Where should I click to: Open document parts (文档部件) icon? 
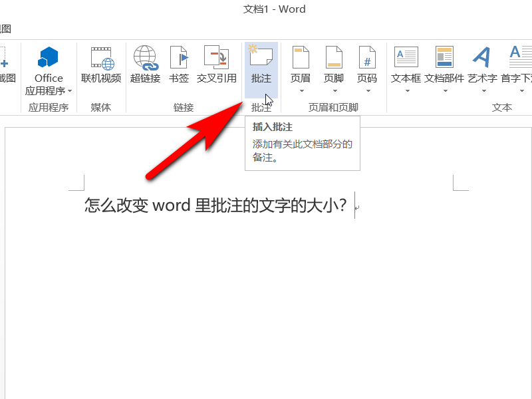click(x=444, y=57)
